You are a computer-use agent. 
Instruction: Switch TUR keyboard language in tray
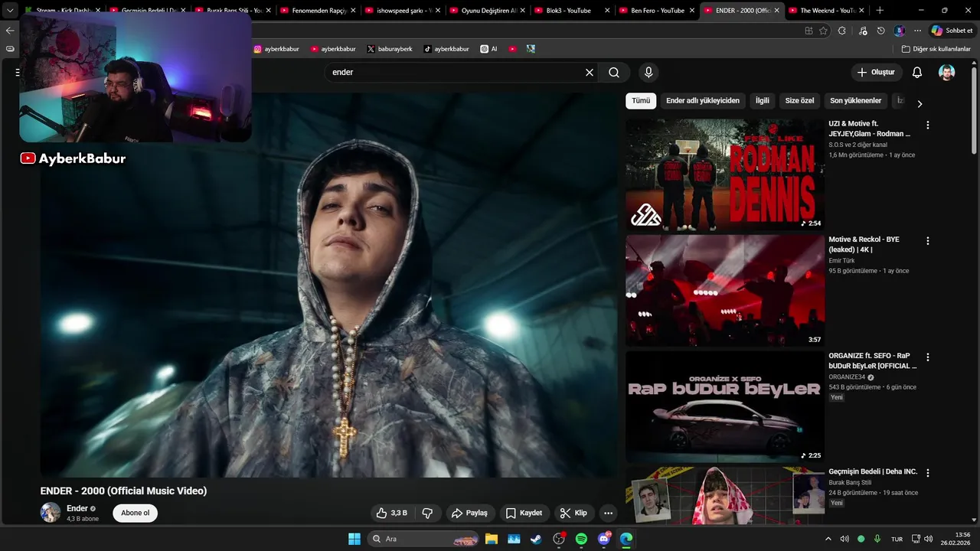pos(897,540)
